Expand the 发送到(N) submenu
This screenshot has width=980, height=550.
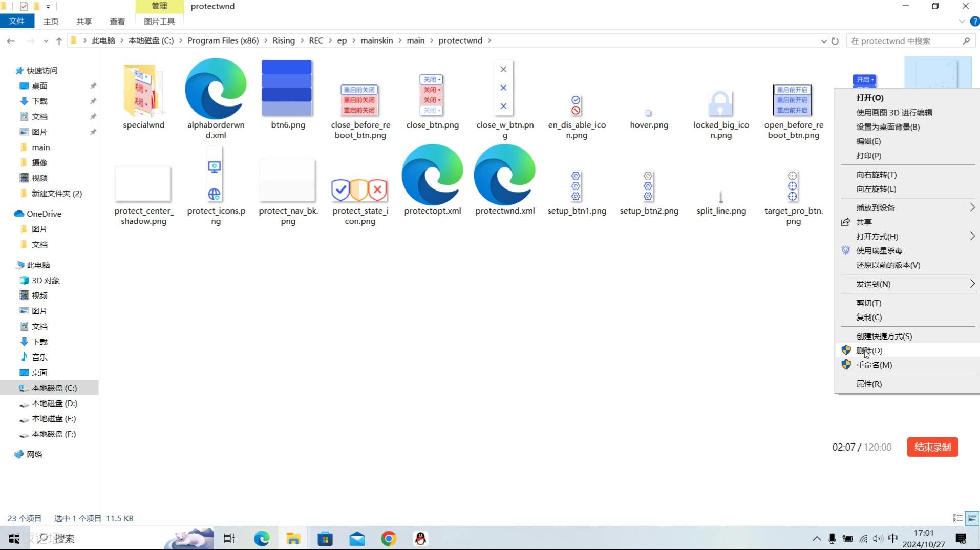907,284
